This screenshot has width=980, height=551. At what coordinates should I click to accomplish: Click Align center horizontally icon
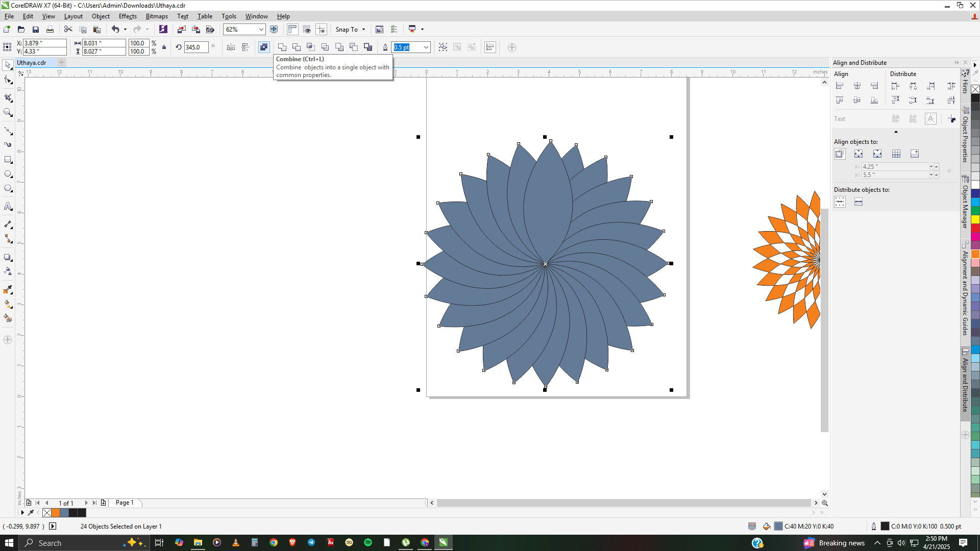pos(857,86)
